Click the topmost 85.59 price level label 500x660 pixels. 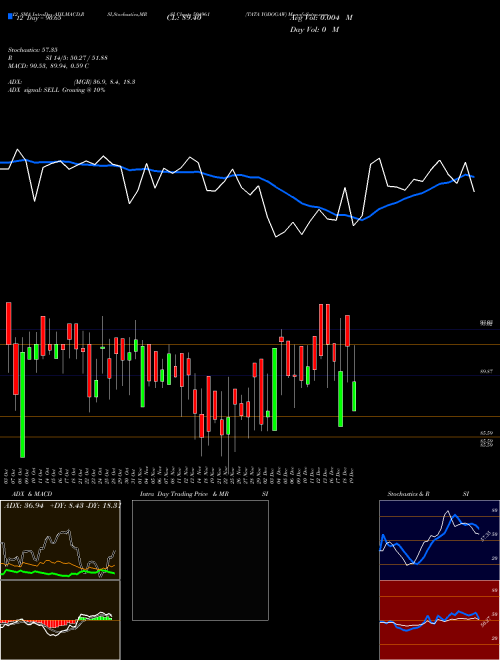pos(486,433)
